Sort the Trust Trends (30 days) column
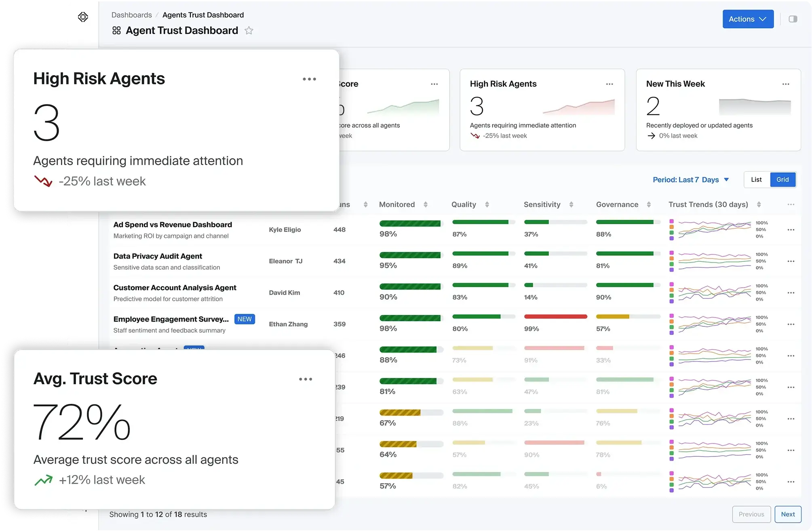The height and width of the screenshot is (532, 812). click(x=759, y=205)
